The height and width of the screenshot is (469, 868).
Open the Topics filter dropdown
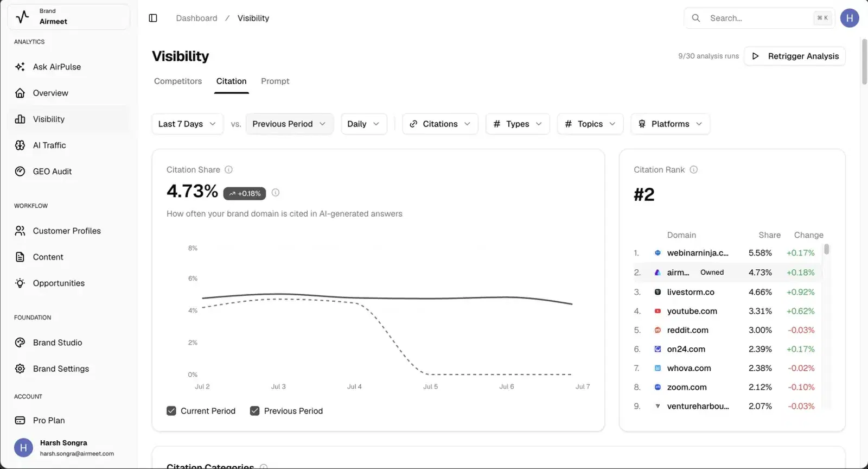590,124
